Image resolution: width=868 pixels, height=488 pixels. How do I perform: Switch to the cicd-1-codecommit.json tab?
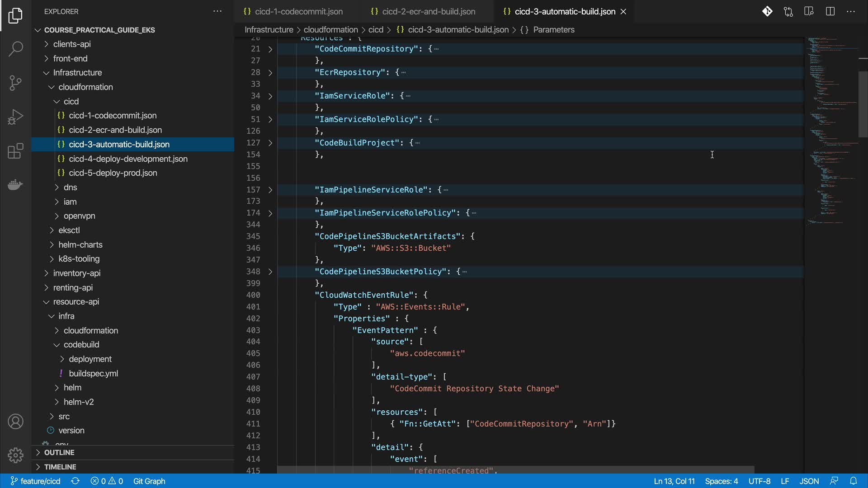pyautogui.click(x=298, y=12)
